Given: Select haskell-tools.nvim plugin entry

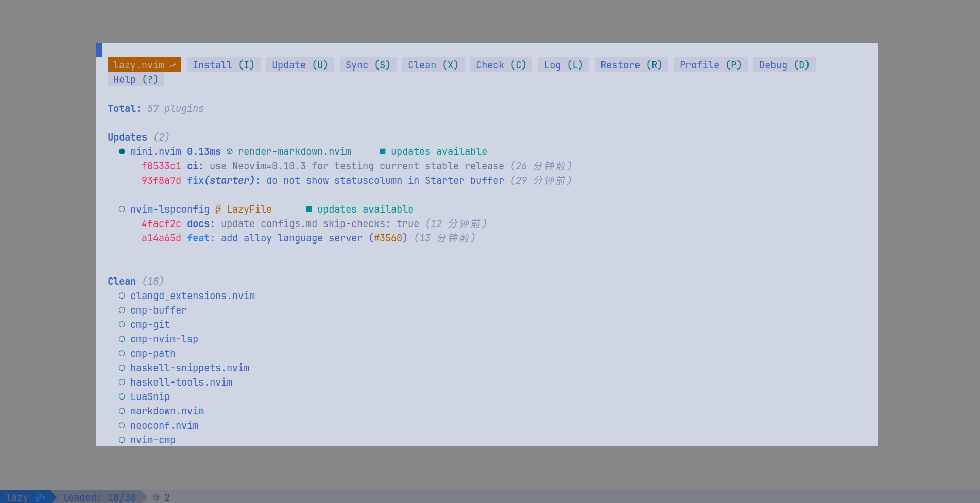Looking at the screenshot, I should click(x=181, y=382).
